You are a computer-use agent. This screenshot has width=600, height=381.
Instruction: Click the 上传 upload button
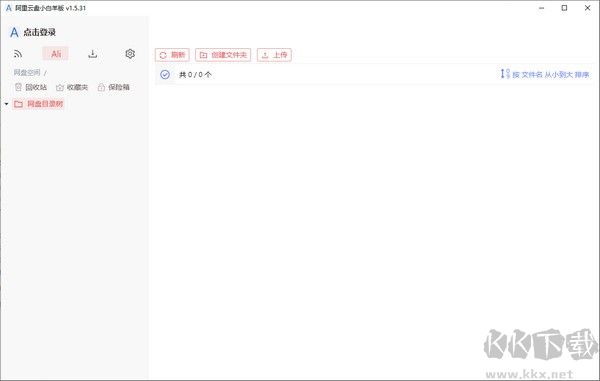(x=274, y=55)
